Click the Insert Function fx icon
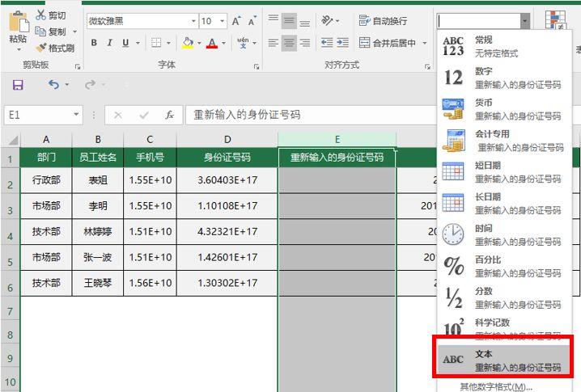Screen dimensions: 581x392 [x=169, y=116]
